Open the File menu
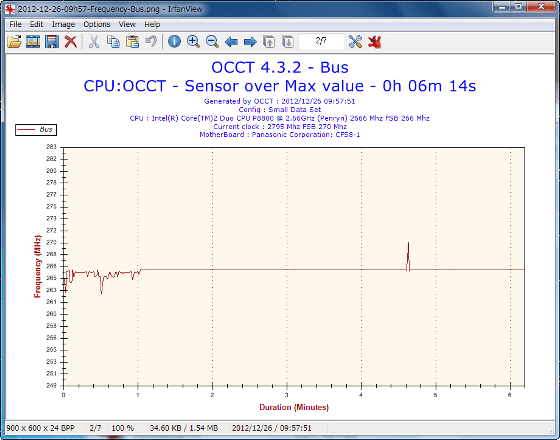The height and width of the screenshot is (440, 560). click(15, 24)
